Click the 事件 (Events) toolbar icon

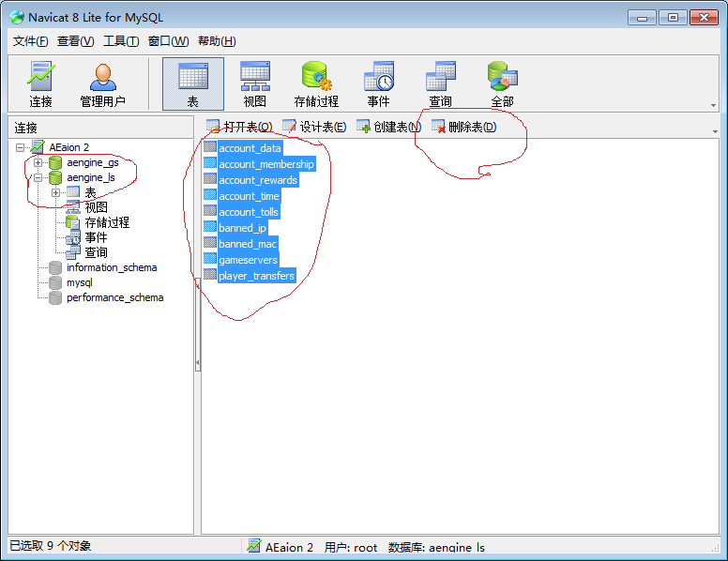point(378,84)
